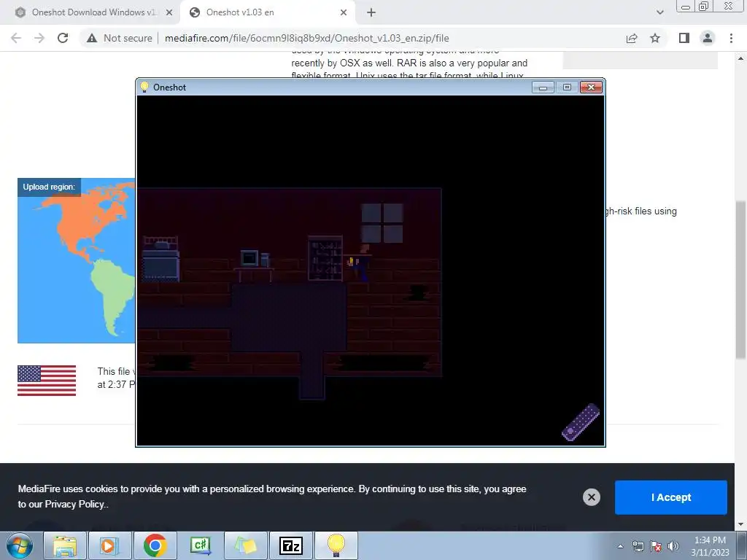Minimize the Oneshot game window
The width and height of the screenshot is (747, 560).
click(x=543, y=87)
